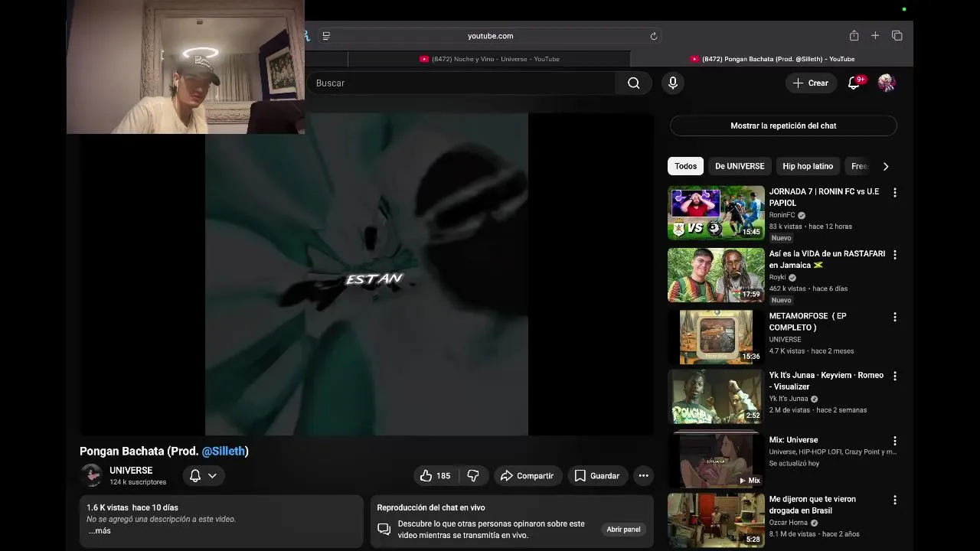
Task: Open Yk It's Junaa Visualizer thumbnail
Action: [x=716, y=396]
